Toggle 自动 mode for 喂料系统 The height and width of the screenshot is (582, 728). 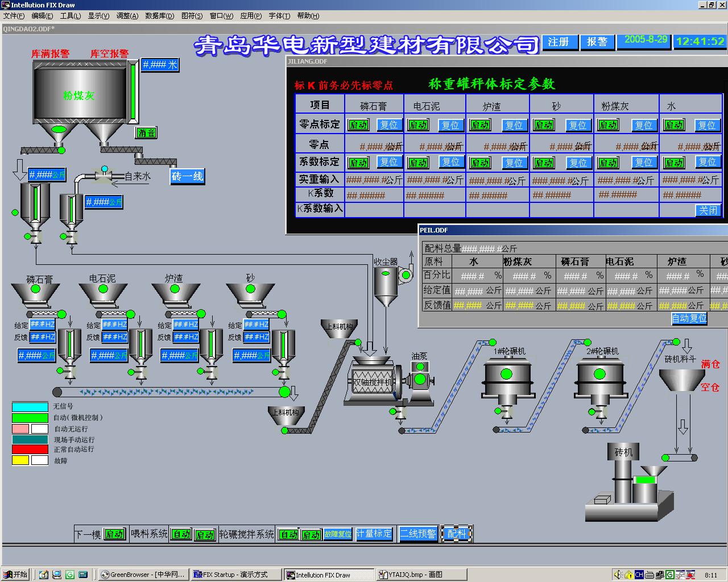tap(181, 534)
